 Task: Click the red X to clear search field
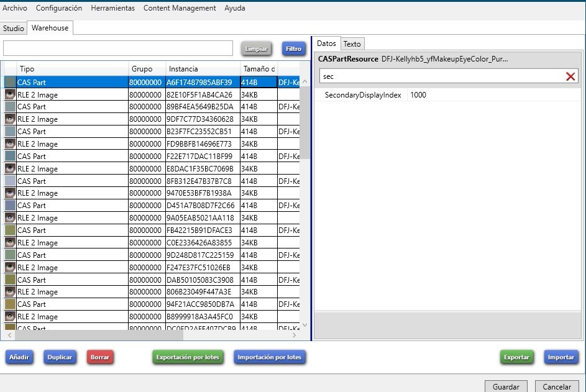pyautogui.click(x=570, y=76)
